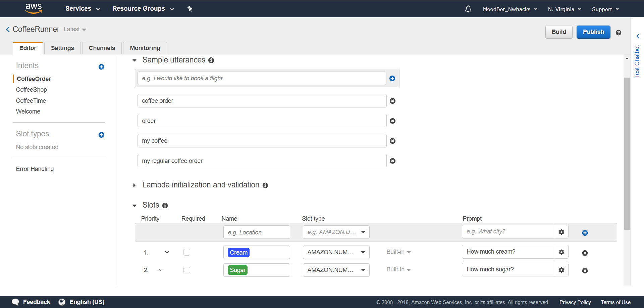Open help question mark icon
Viewport: 644px width, 308px height.
coord(619,33)
